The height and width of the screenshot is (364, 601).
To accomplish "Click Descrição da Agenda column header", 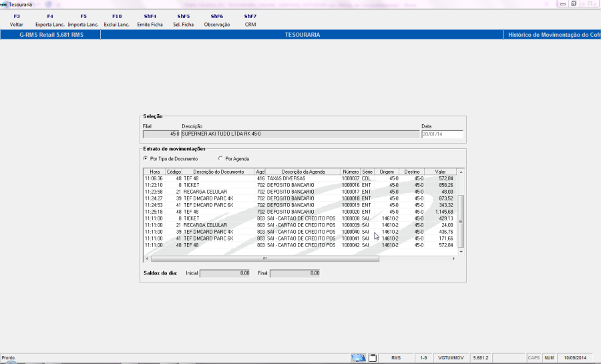I will pos(303,172).
